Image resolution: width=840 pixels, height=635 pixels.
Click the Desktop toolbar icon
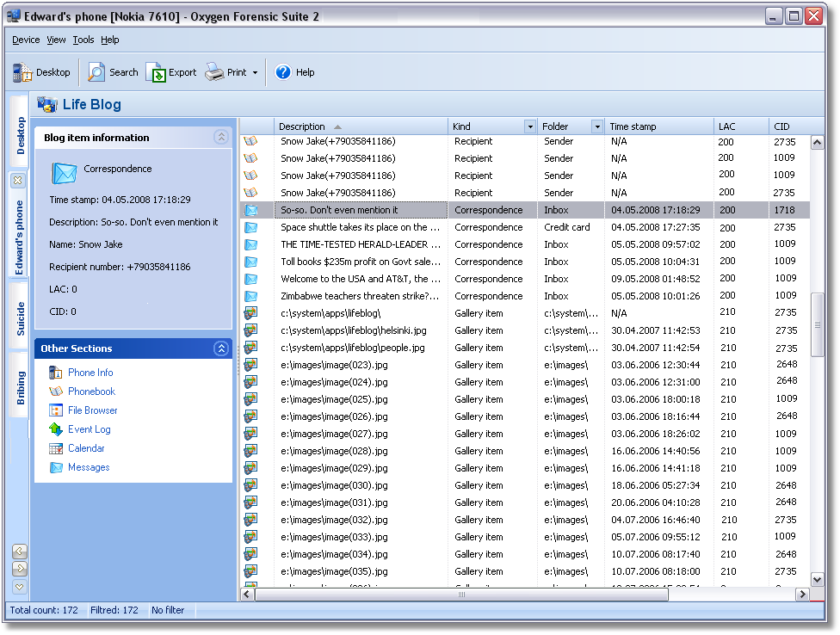point(23,73)
